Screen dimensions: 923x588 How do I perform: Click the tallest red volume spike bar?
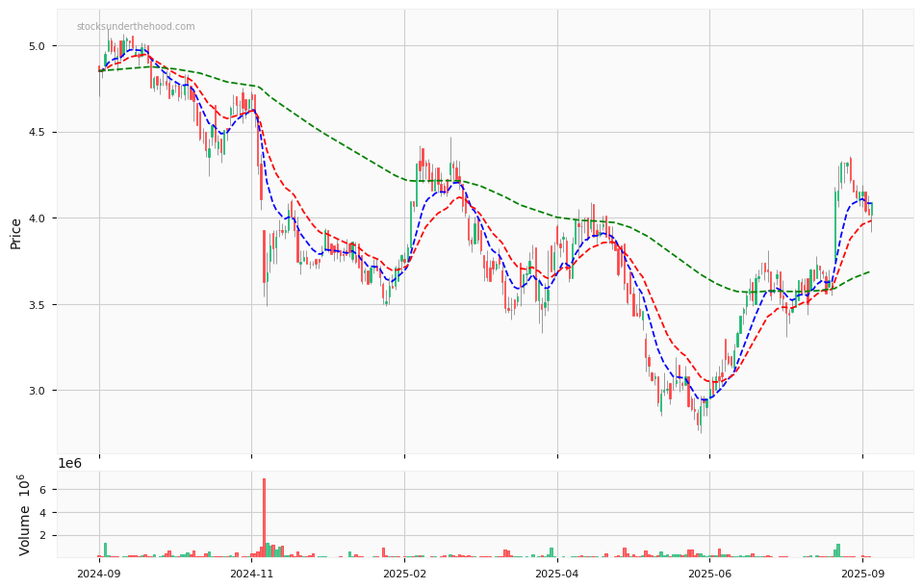[x=265, y=518]
